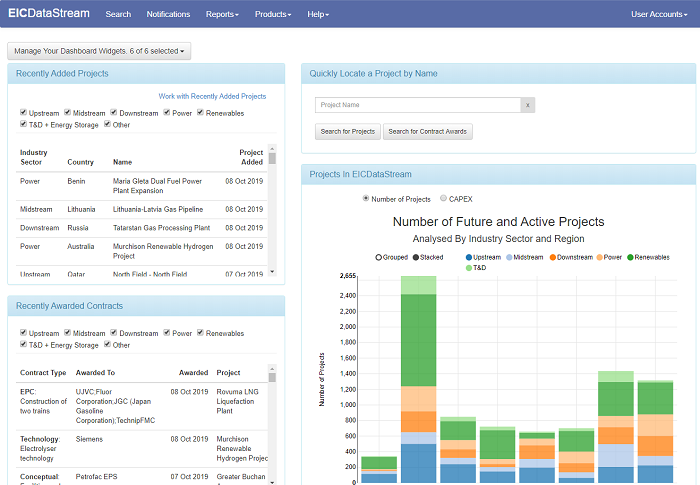
Task: Open Manage Your Dashboard Widgets dropdown
Action: [99, 51]
